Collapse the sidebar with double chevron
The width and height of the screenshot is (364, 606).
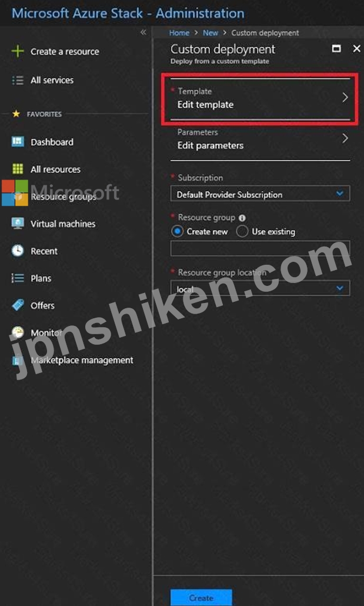143,32
